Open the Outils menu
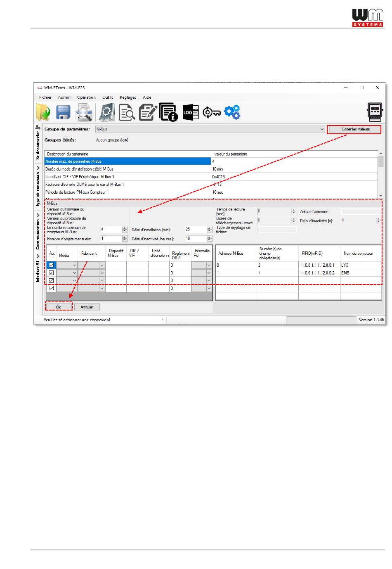Image resolution: width=392 pixels, height=569 pixels. click(x=108, y=97)
